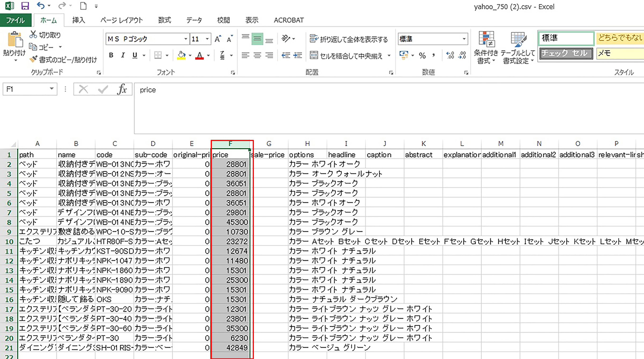
Task: Select column G header
Action: (269, 144)
